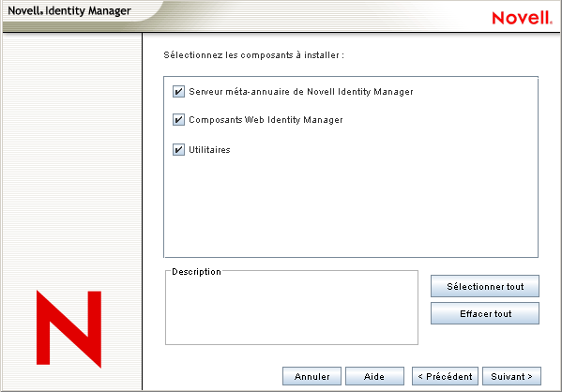Click inside the Description box
The width and height of the screenshot is (562, 392).
tap(292, 309)
